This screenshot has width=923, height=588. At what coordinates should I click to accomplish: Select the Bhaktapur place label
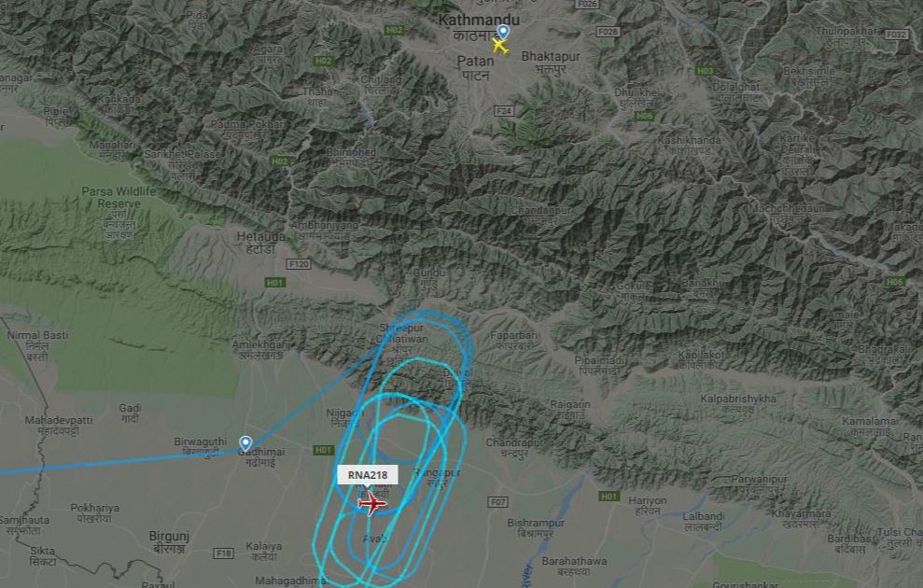point(551,57)
